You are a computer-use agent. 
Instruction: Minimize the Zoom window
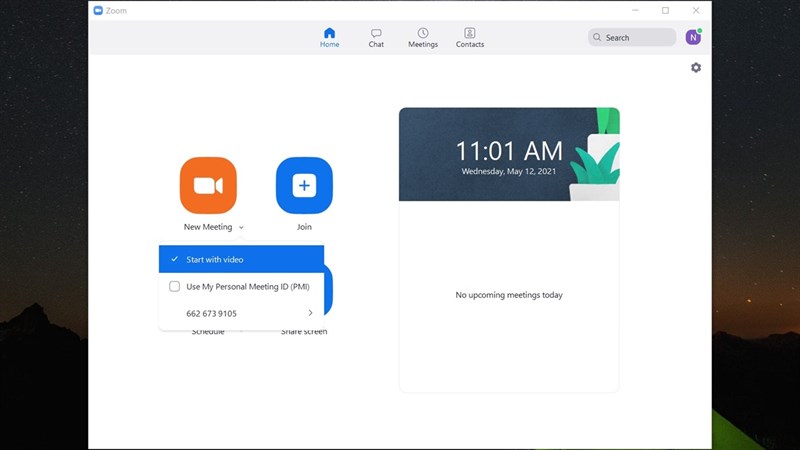(635, 10)
